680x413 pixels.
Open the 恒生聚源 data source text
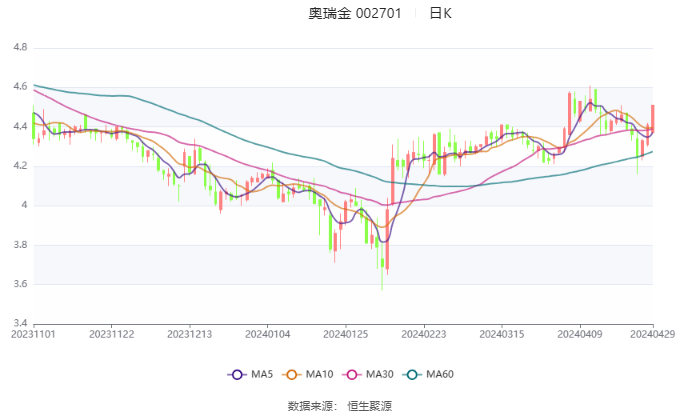click(x=368, y=405)
